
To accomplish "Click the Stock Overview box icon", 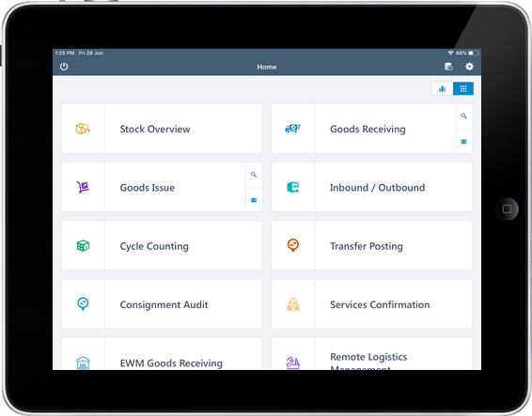I will point(83,129).
